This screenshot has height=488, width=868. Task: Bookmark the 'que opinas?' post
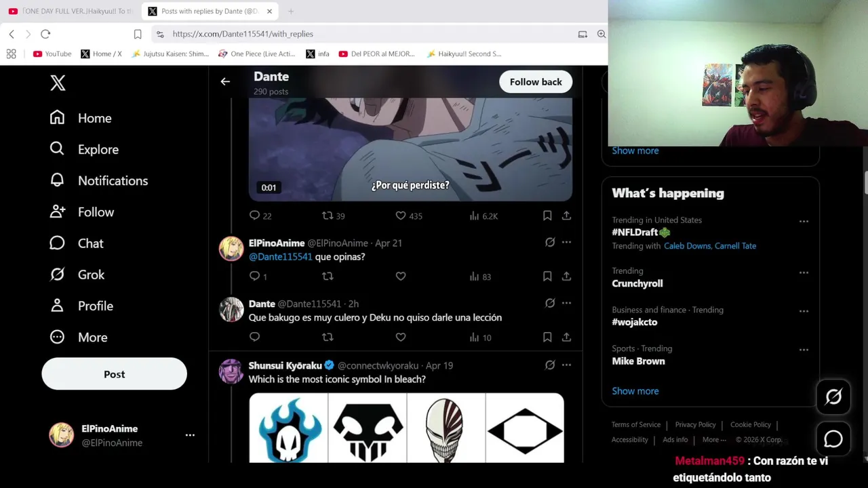pyautogui.click(x=547, y=276)
